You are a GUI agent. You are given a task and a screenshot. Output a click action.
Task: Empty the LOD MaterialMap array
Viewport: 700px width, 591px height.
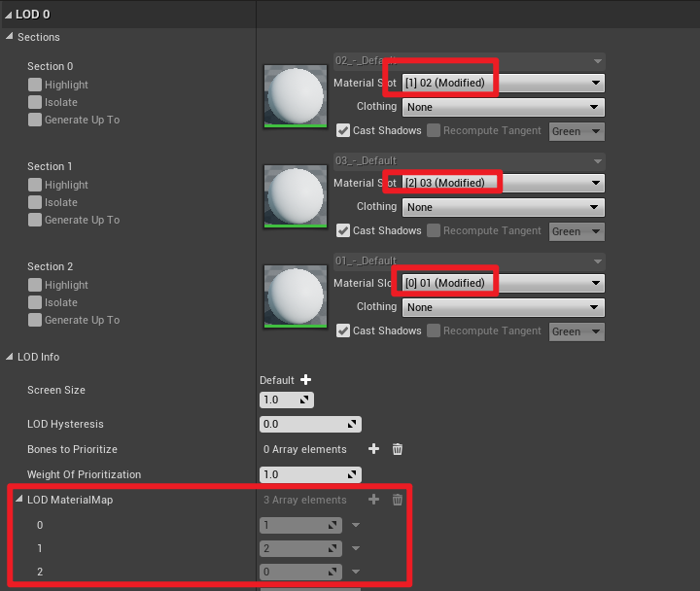398,500
